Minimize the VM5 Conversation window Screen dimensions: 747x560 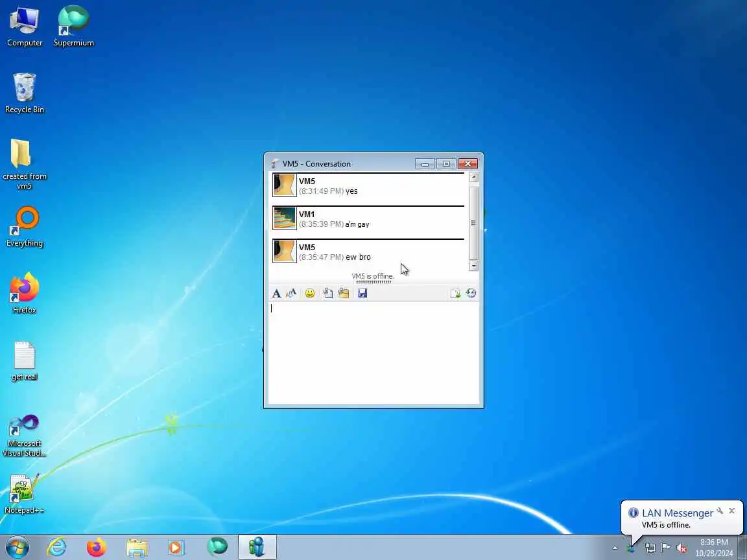tap(425, 164)
